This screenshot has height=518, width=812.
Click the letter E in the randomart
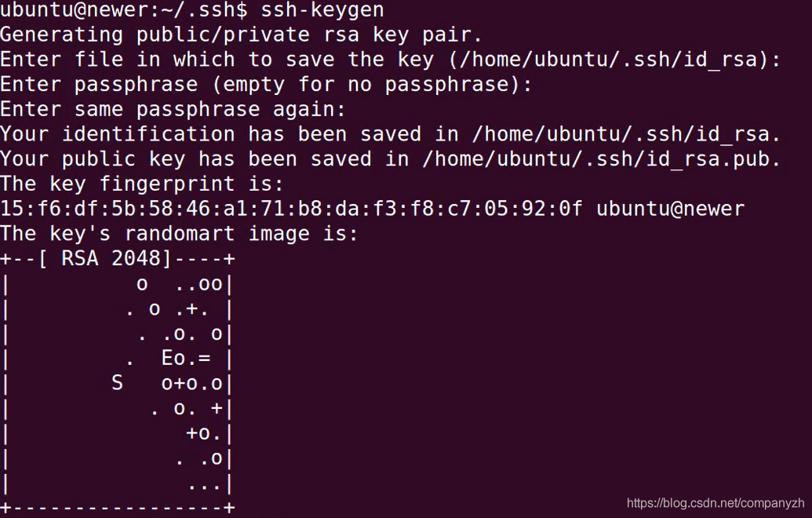(x=166, y=359)
